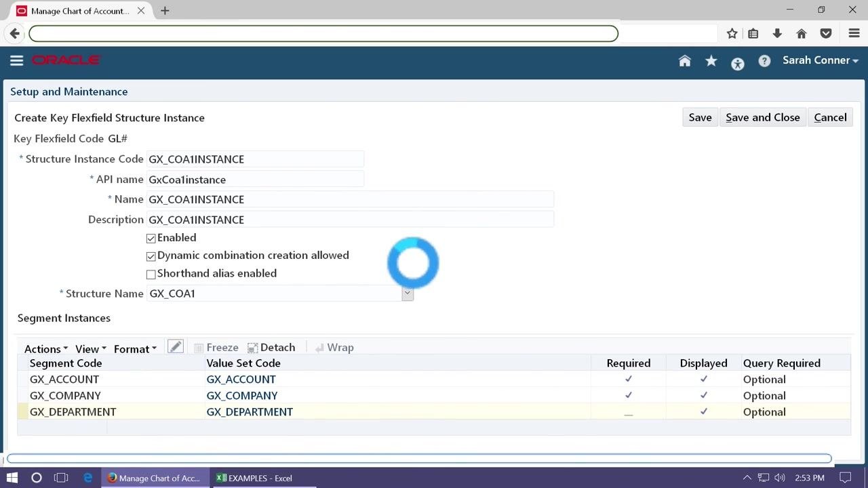This screenshot has width=868, height=488.
Task: Open Oracle favorites star icon
Action: pos(711,61)
